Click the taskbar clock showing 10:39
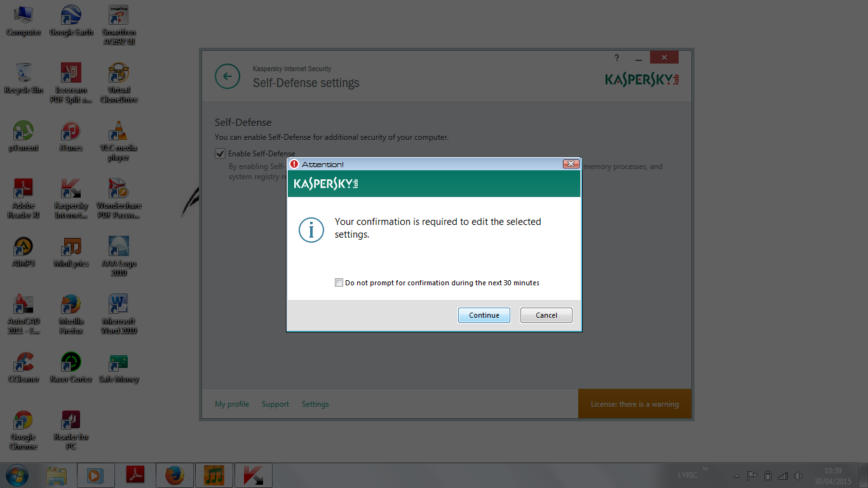The image size is (868, 488). point(832,476)
